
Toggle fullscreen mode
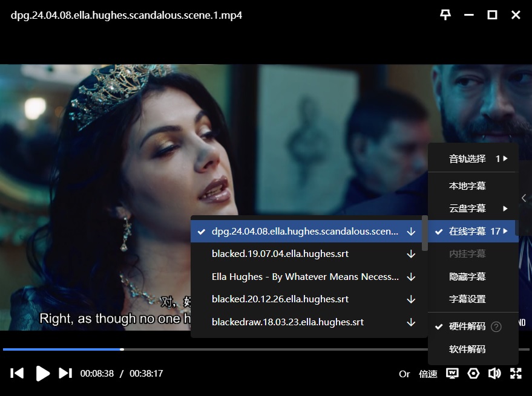516,374
